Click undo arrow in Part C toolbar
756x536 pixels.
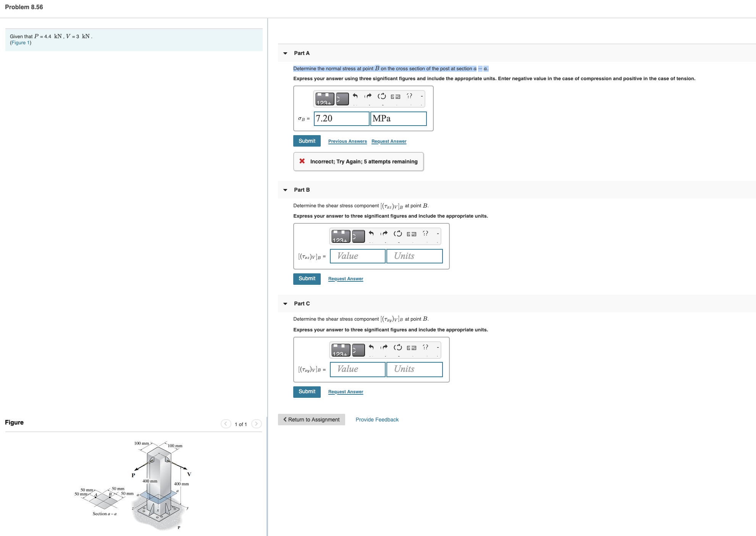[371, 347]
